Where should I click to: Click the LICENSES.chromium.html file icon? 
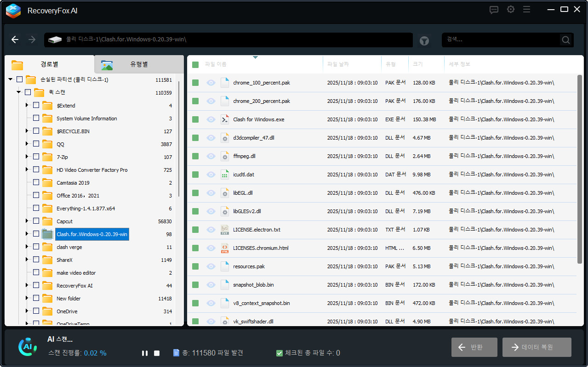point(224,248)
